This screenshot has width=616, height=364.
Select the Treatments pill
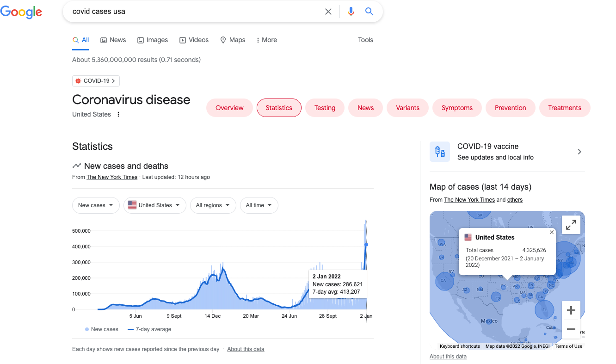click(565, 108)
